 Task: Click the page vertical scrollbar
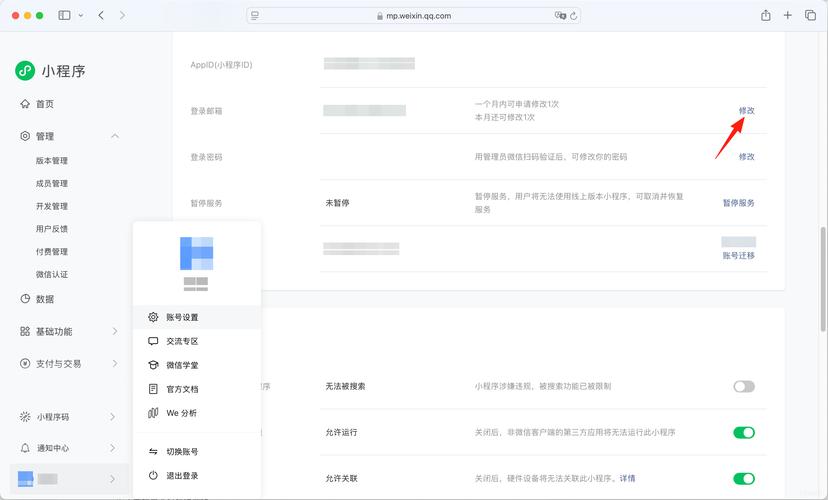click(x=823, y=279)
